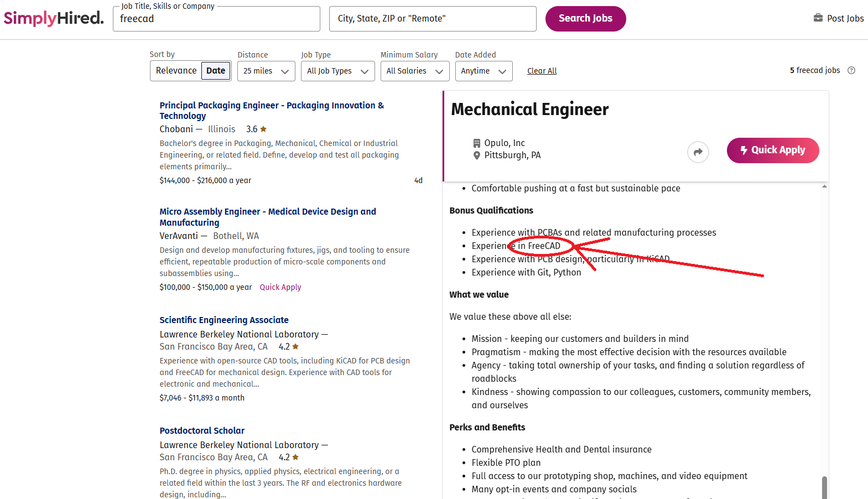Sort results by Date
Viewport: 868px width, 499px height.
(x=216, y=71)
